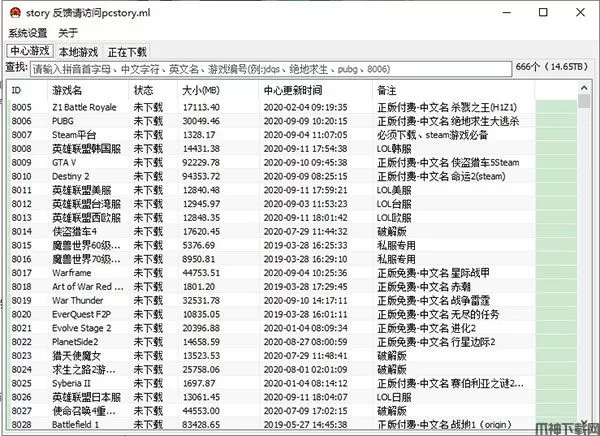Click the 必须下载、steam游戏必备 remark

[x=432, y=135]
